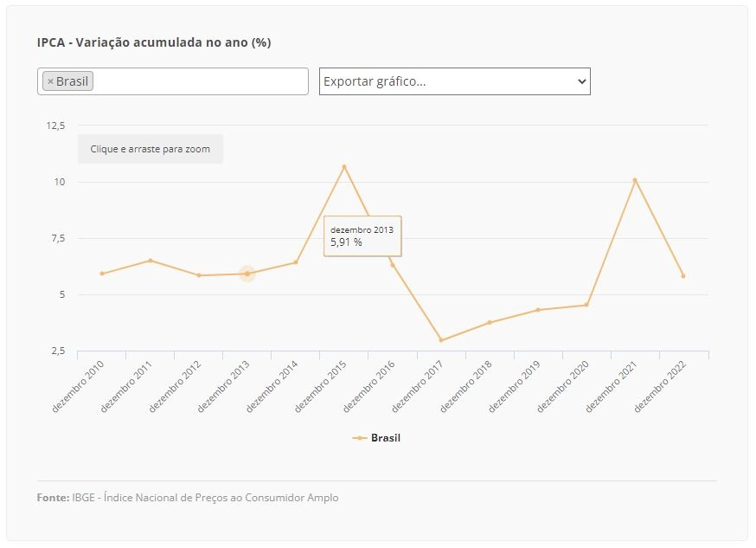Viewport: 756px width, 548px height.
Task: Click the 'Clique e arraste para zoom' hint box
Action: tap(151, 149)
